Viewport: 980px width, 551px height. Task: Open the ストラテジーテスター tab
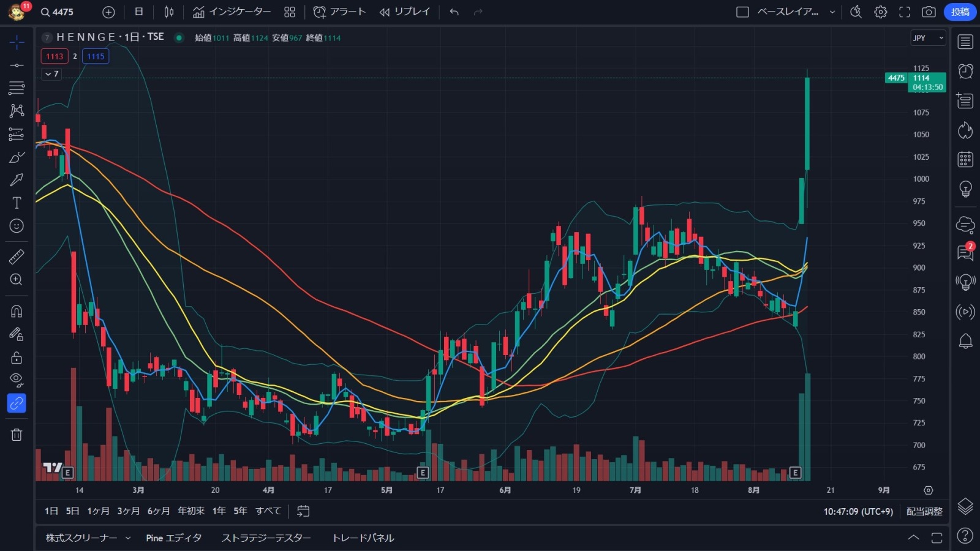click(266, 538)
